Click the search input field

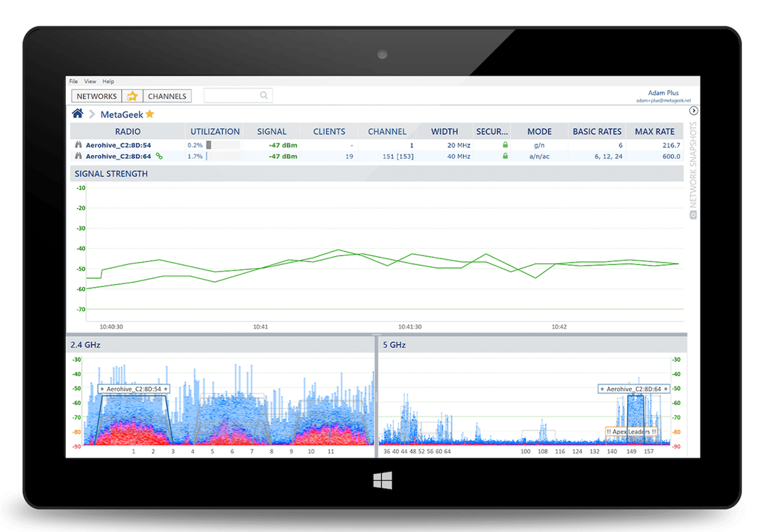237,95
